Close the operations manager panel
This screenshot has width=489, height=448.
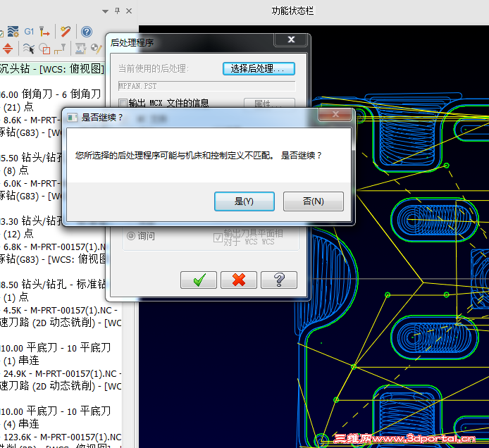point(129,11)
